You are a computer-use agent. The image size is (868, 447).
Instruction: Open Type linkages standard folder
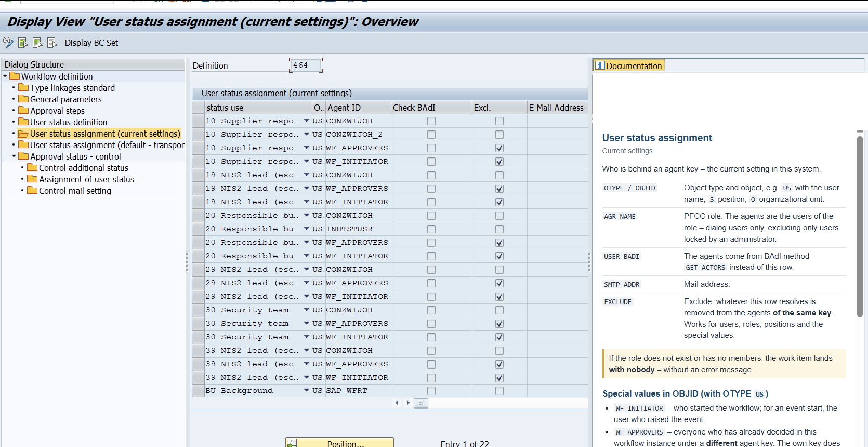72,88
